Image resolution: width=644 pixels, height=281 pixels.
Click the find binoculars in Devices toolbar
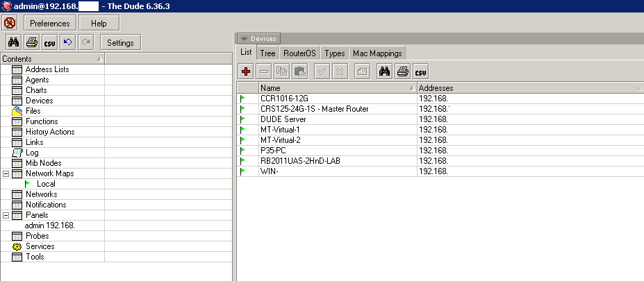point(384,71)
